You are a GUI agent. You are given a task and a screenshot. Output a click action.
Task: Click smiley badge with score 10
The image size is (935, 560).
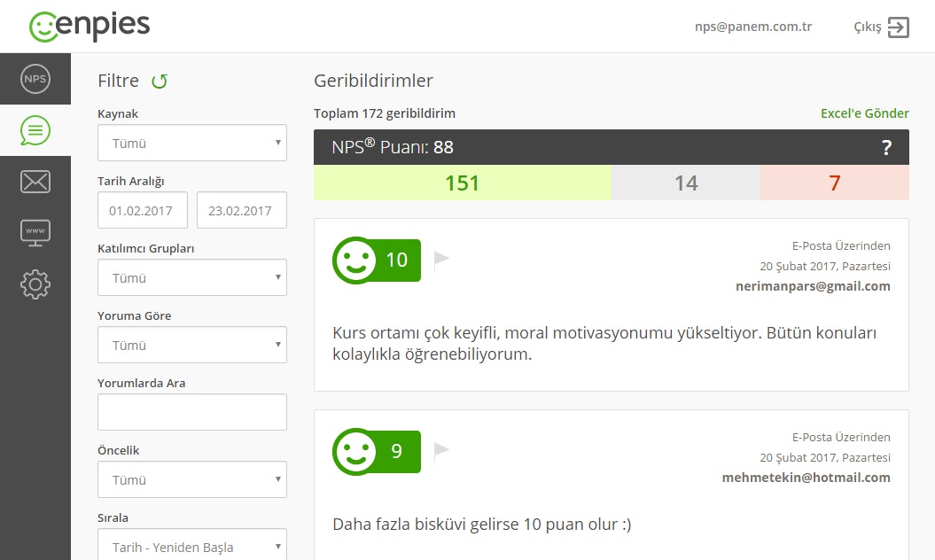click(x=377, y=260)
